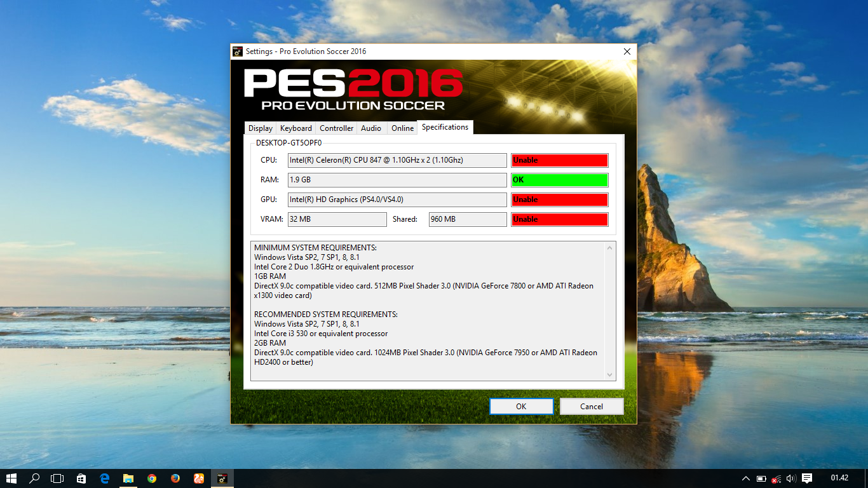Open the Windows Start menu
The height and width of the screenshot is (488, 868).
tap(11, 478)
